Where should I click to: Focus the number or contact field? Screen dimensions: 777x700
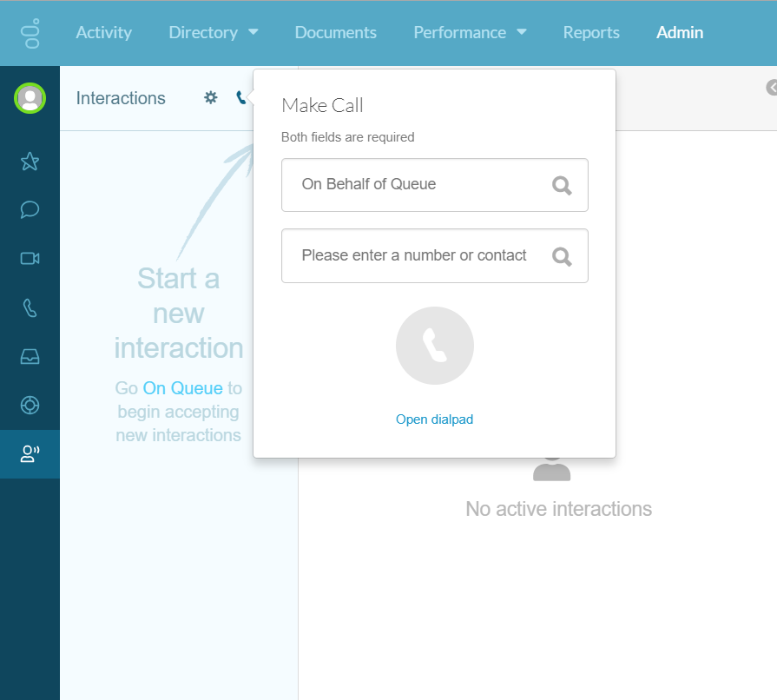tap(435, 256)
